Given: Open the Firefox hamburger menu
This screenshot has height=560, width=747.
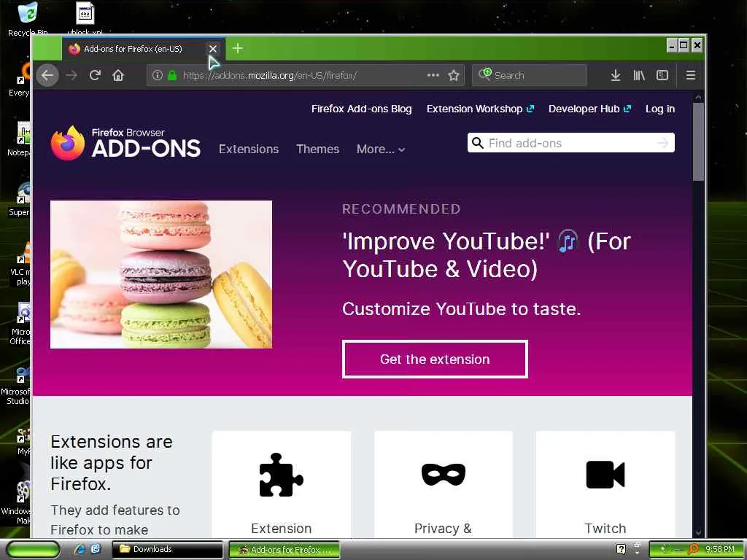Looking at the screenshot, I should tap(690, 75).
